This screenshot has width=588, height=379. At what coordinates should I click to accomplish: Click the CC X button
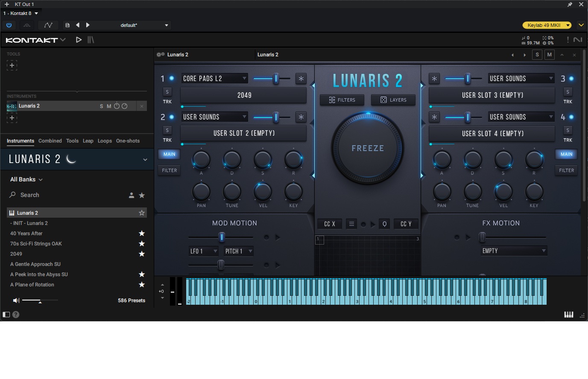[x=330, y=224]
